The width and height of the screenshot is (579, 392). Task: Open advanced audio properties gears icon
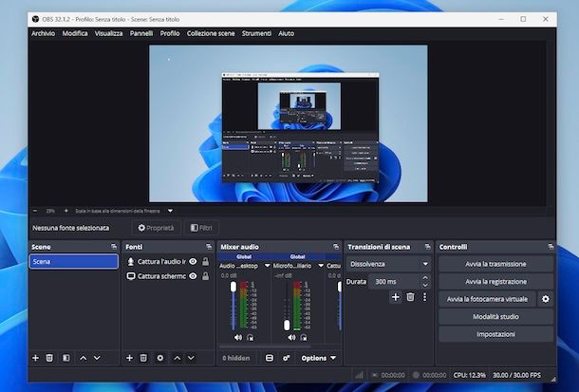click(x=286, y=358)
